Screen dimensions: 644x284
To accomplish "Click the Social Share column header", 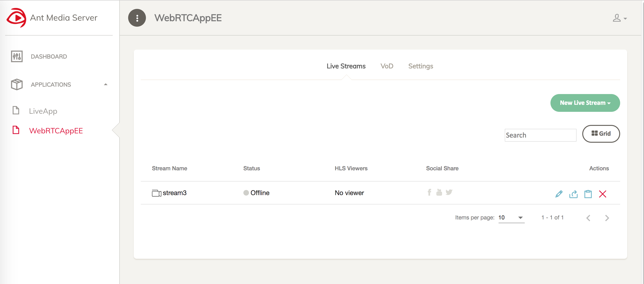I will pos(442,168).
